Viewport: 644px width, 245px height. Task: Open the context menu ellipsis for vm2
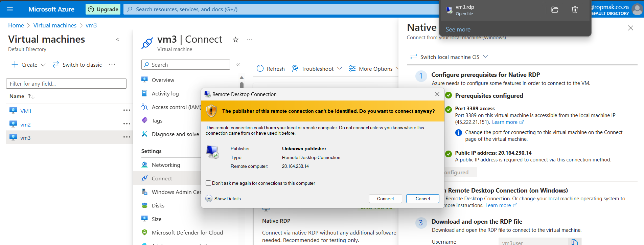click(127, 124)
